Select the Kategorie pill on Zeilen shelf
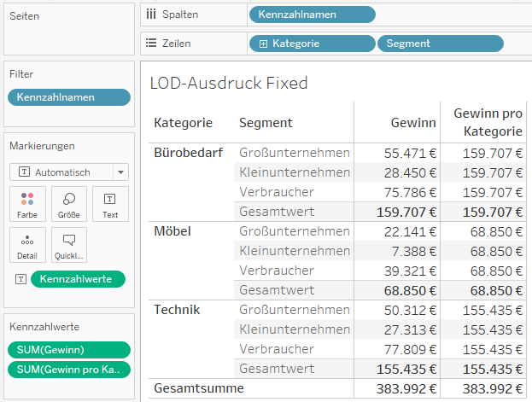This screenshot has width=532, height=402. click(x=313, y=44)
